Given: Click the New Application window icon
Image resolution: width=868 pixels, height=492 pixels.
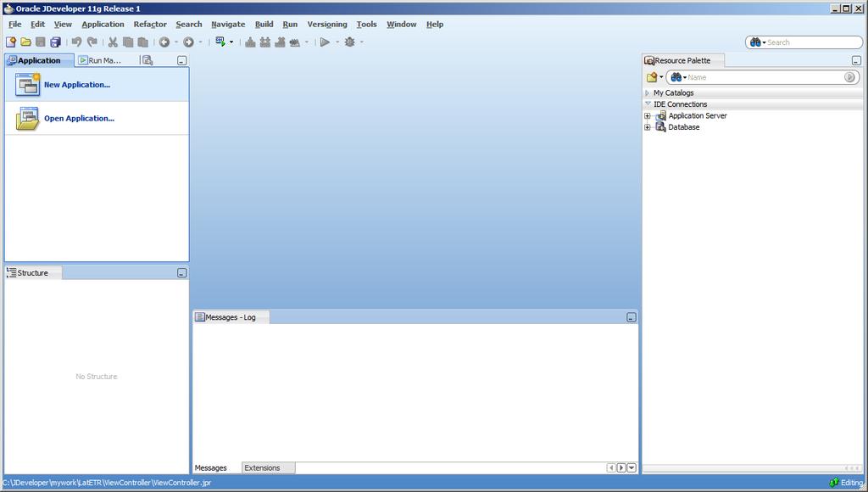Looking at the screenshot, I should pyautogui.click(x=27, y=85).
